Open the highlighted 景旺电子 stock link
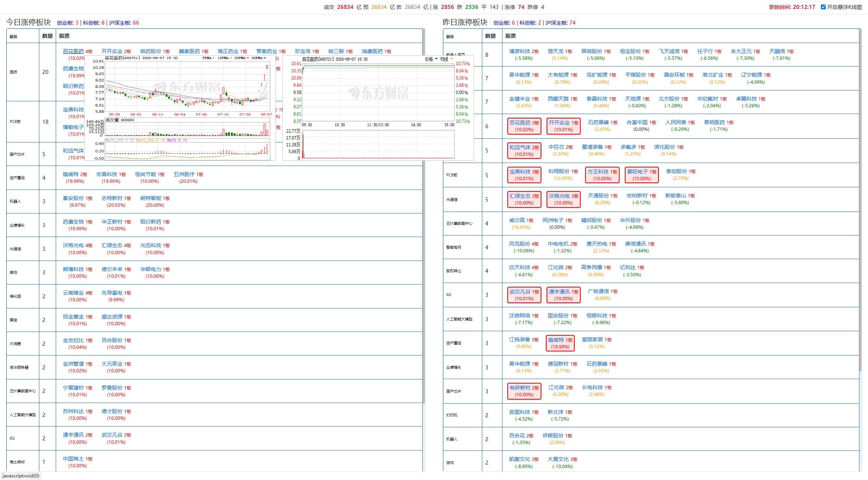Image resolution: width=868 pixels, height=480 pixels. (x=638, y=172)
